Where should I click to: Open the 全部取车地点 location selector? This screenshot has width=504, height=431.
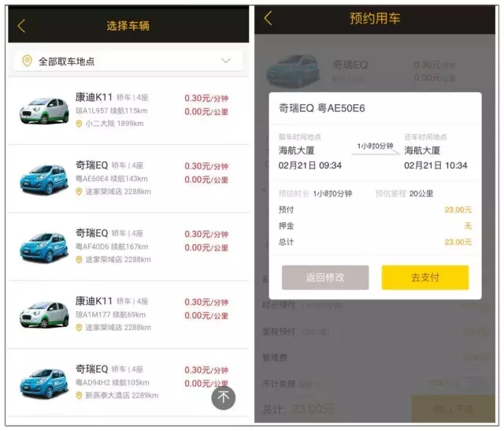pos(128,61)
